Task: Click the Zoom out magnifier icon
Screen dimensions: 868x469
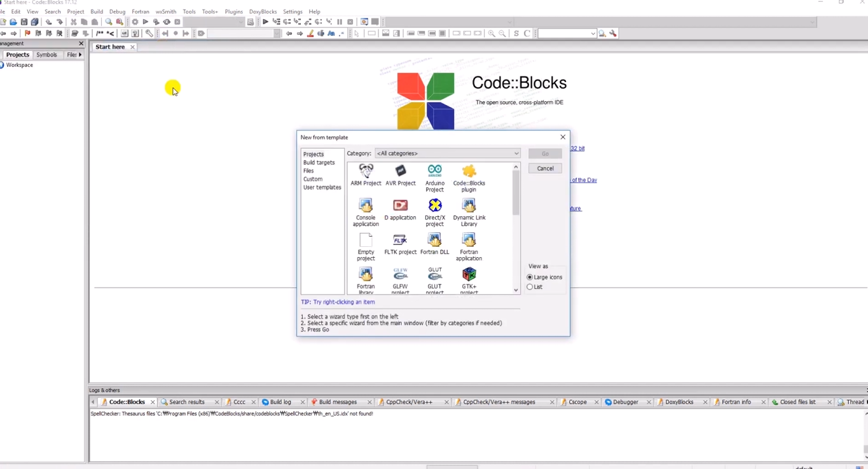Action: [502, 33]
